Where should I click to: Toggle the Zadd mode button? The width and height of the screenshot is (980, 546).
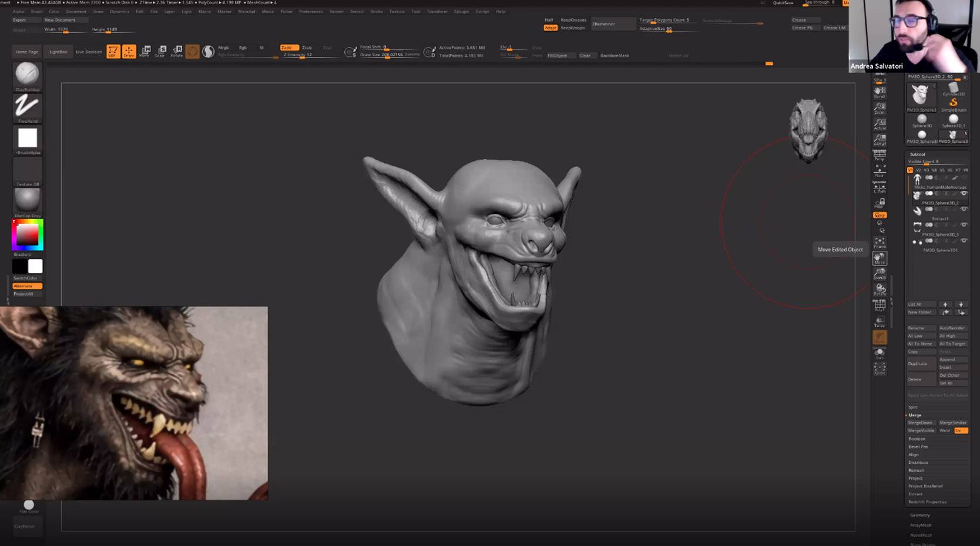(288, 48)
